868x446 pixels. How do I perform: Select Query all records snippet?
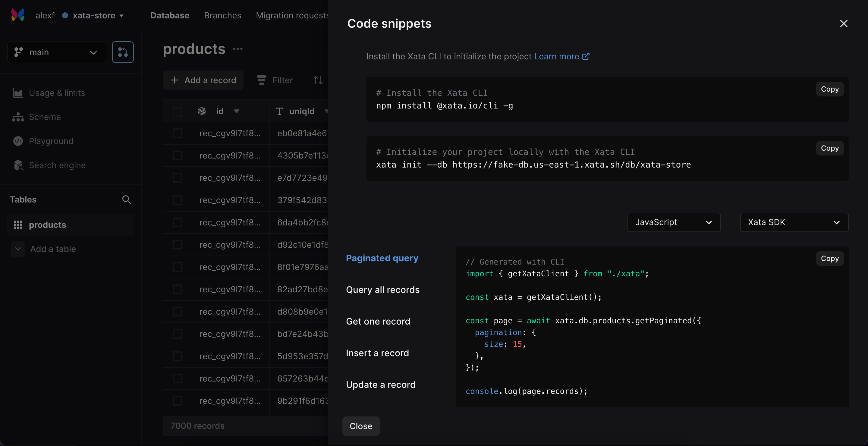coord(382,290)
